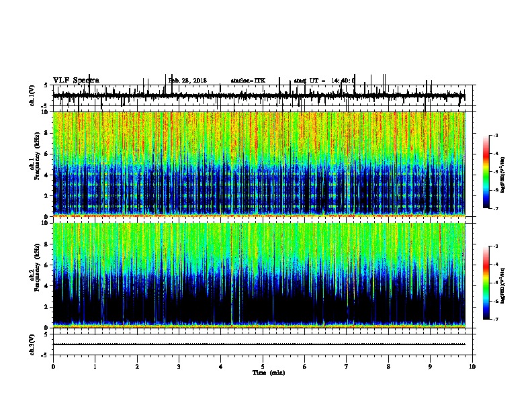Image resolution: width=532 pixels, height=411 pixels.
Task: Select the date text "Feb. 28, 2018"
Action: pyautogui.click(x=187, y=81)
